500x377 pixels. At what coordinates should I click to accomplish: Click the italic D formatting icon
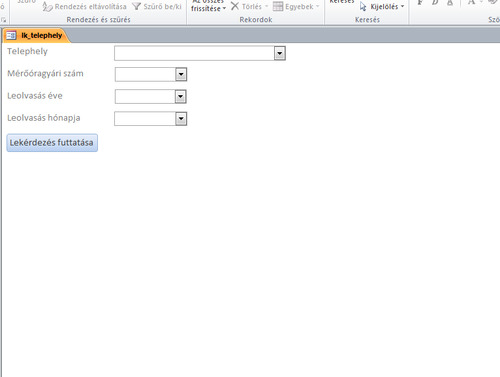[435, 3]
